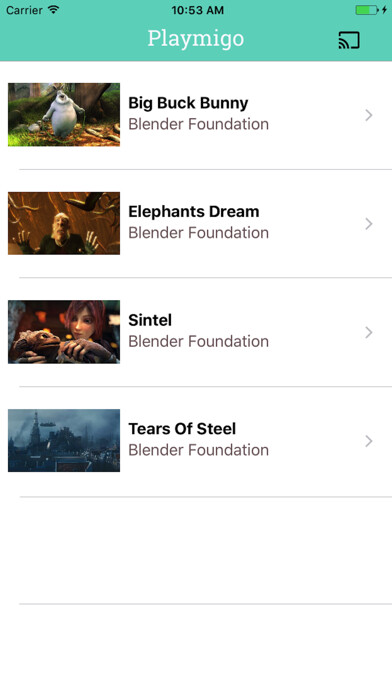Image resolution: width=392 pixels, height=696 pixels.
Task: Tap the Cast icon in header
Action: (349, 40)
